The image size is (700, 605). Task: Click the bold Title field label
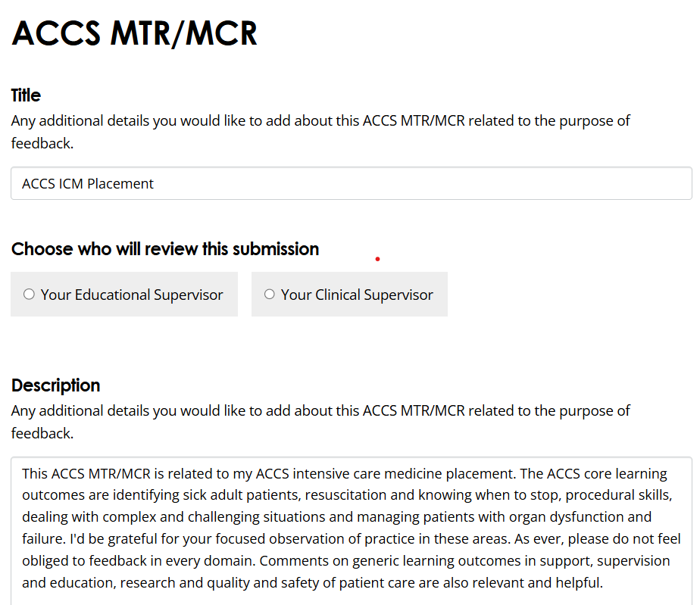(x=26, y=95)
